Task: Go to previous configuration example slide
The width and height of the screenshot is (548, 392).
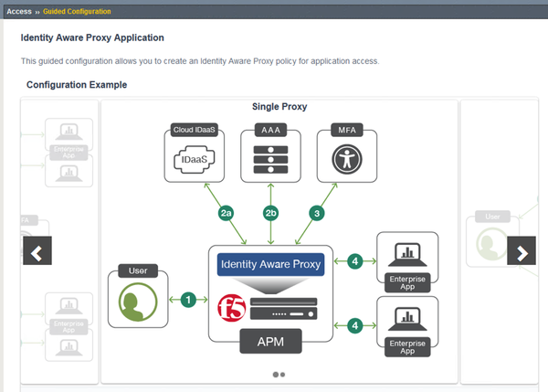Action: [x=37, y=250]
